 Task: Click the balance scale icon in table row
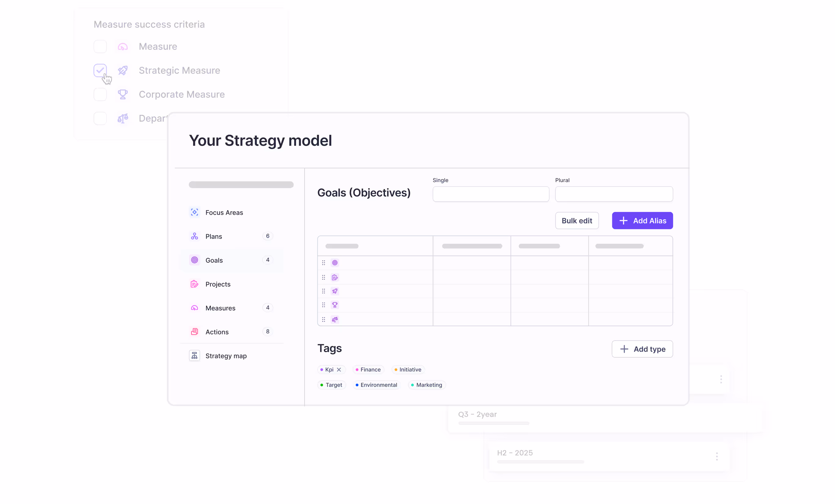[335, 319]
